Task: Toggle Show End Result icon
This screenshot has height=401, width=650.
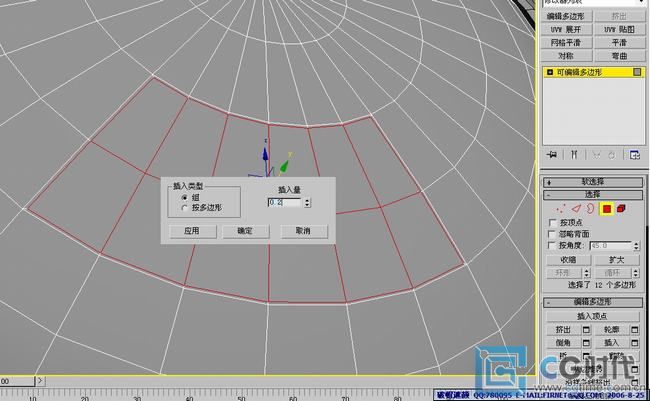Action: point(574,155)
